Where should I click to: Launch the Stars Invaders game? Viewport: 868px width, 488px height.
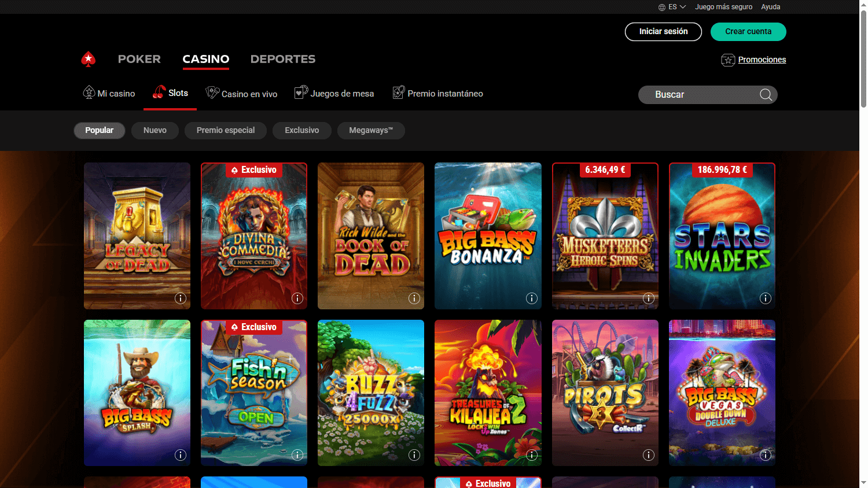pyautogui.click(x=722, y=236)
